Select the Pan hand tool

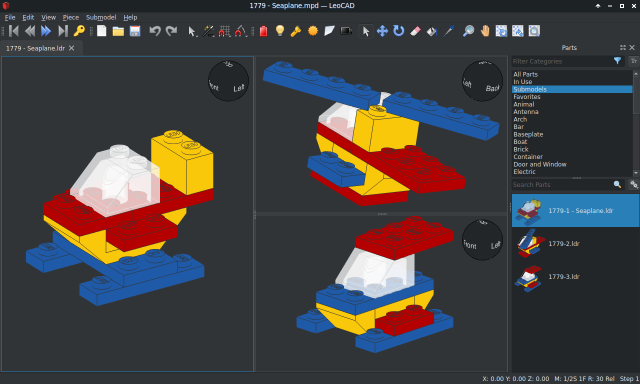click(x=485, y=31)
